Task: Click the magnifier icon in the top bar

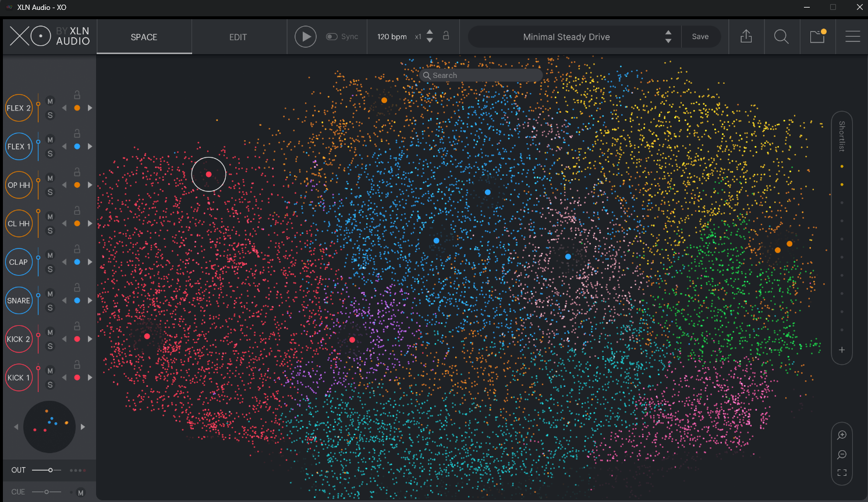Action: coord(781,37)
